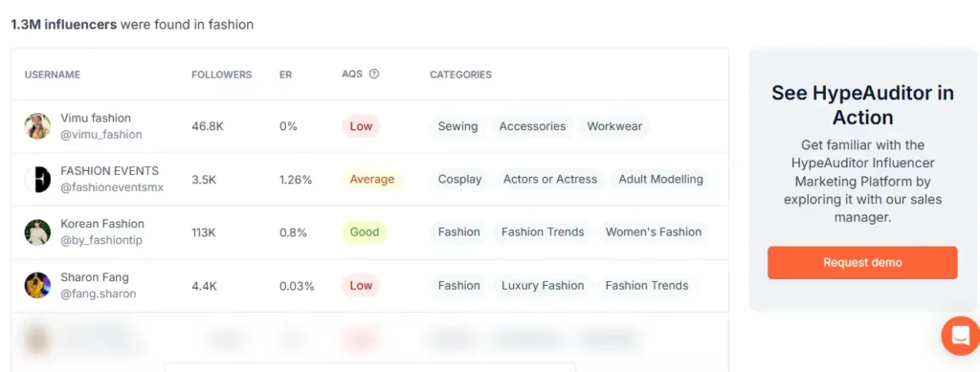Click the 0.03% engagement rate value
The image size is (980, 372).
pos(297,286)
